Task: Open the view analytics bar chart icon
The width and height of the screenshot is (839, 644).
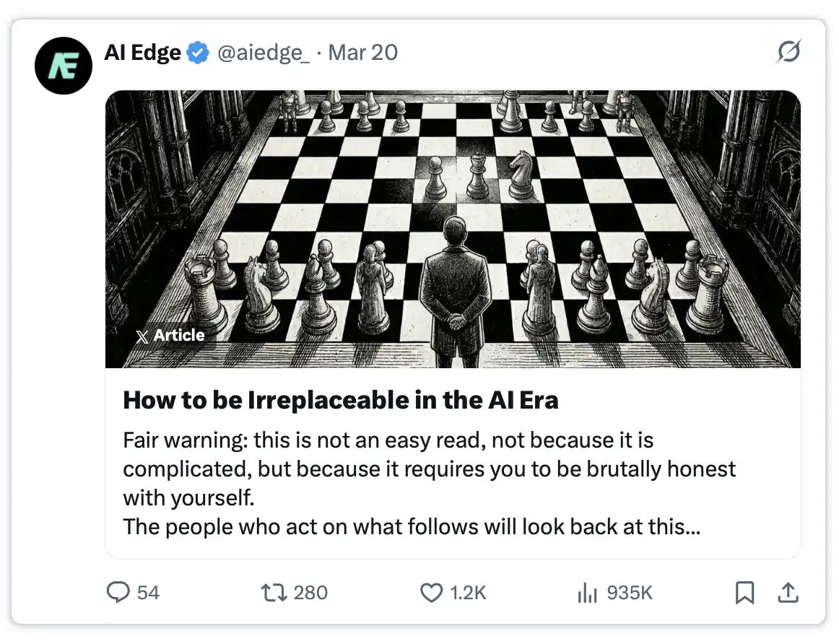Action: click(587, 593)
